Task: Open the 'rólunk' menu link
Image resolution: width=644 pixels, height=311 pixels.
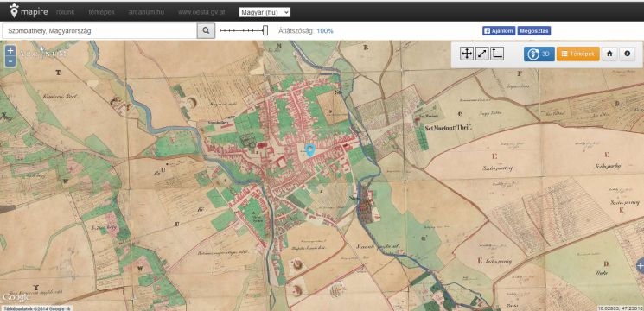Action: coord(66,12)
